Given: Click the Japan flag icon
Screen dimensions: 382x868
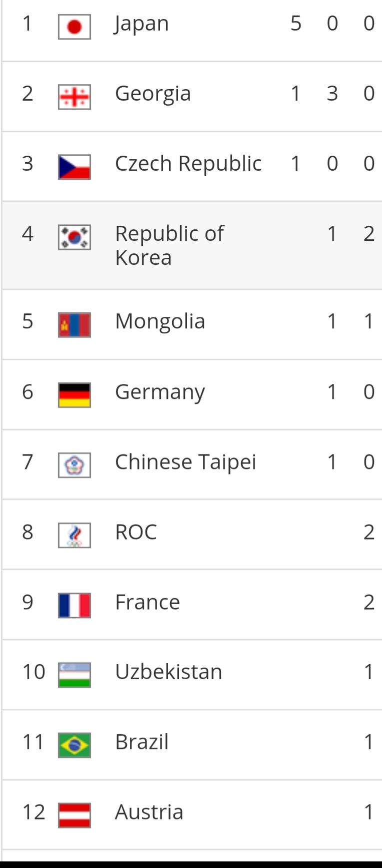Looking at the screenshot, I should 74,27.
